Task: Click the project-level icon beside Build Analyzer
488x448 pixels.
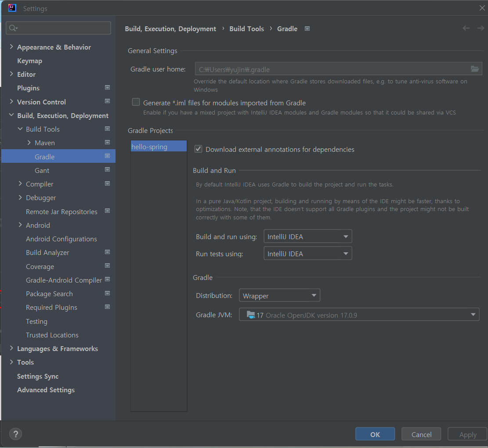Action: click(x=107, y=252)
